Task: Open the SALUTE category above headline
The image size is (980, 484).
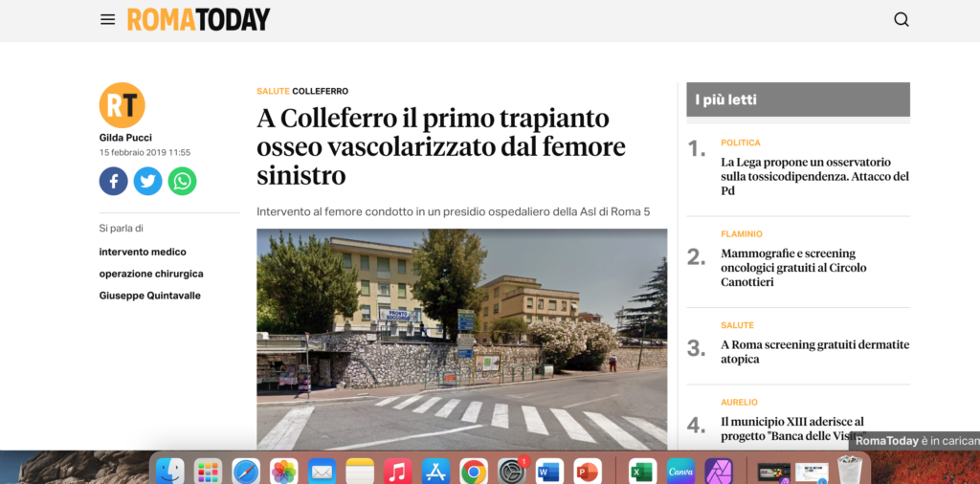Action: [x=273, y=91]
